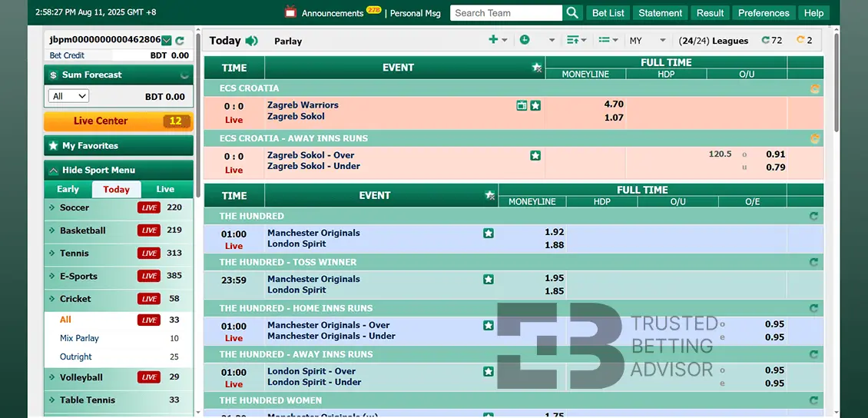The height and width of the screenshot is (418, 868).
Task: Click the orange refresh counter showing 2
Action: (804, 41)
